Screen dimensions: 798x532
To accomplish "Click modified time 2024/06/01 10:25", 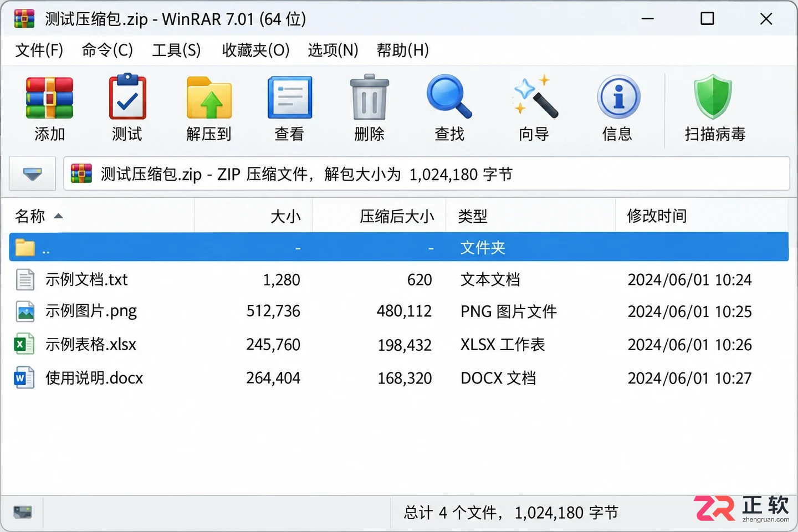I will click(x=689, y=311).
